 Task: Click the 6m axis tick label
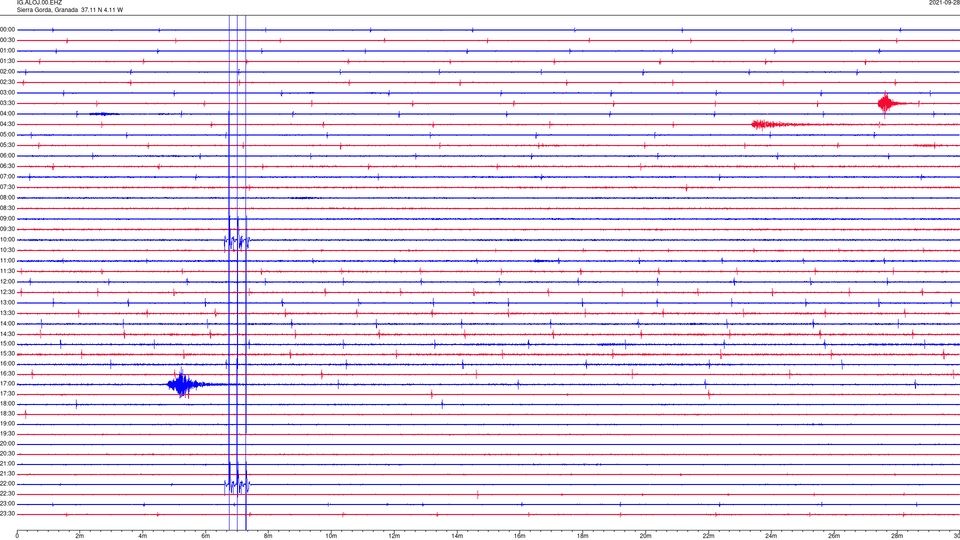[206, 536]
